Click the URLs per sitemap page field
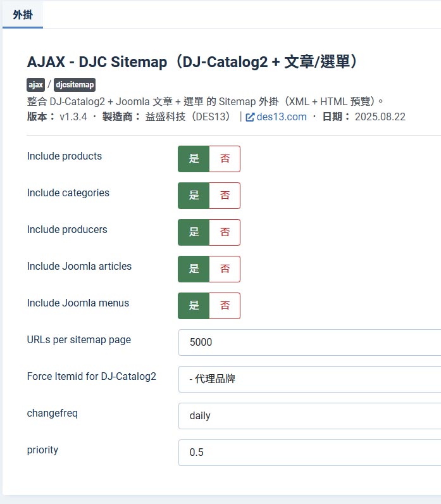Screen dimensions: 441x504 pos(309,343)
